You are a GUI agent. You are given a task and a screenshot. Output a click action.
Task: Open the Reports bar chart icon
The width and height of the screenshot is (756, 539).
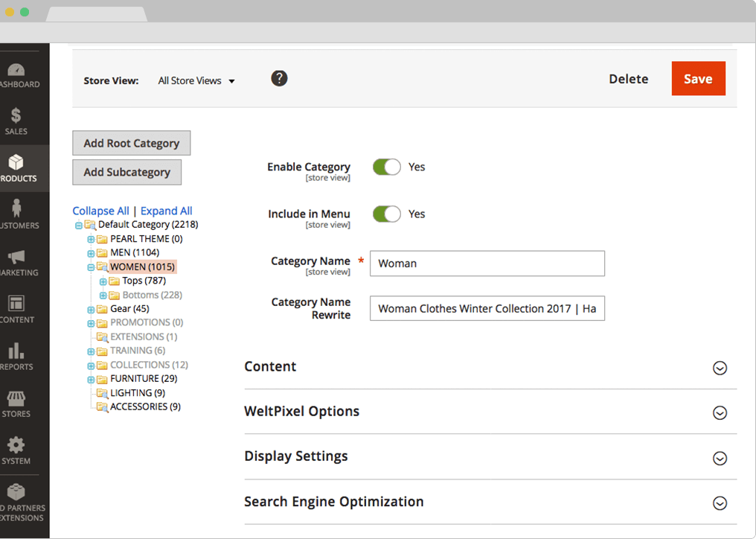16,351
